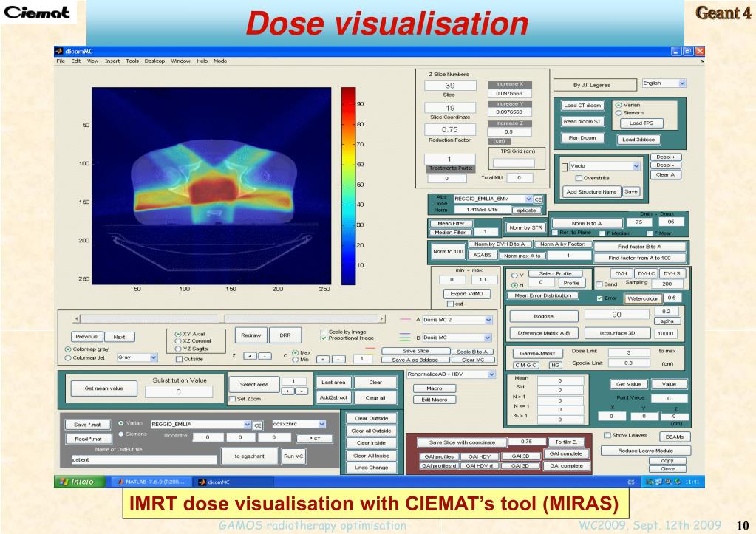
Task: Click the Undo Change button
Action: [x=371, y=468]
